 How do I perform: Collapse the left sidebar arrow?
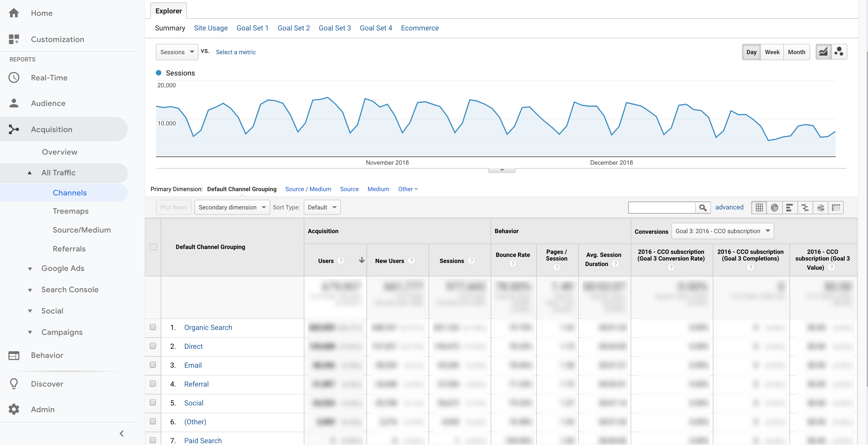[122, 433]
